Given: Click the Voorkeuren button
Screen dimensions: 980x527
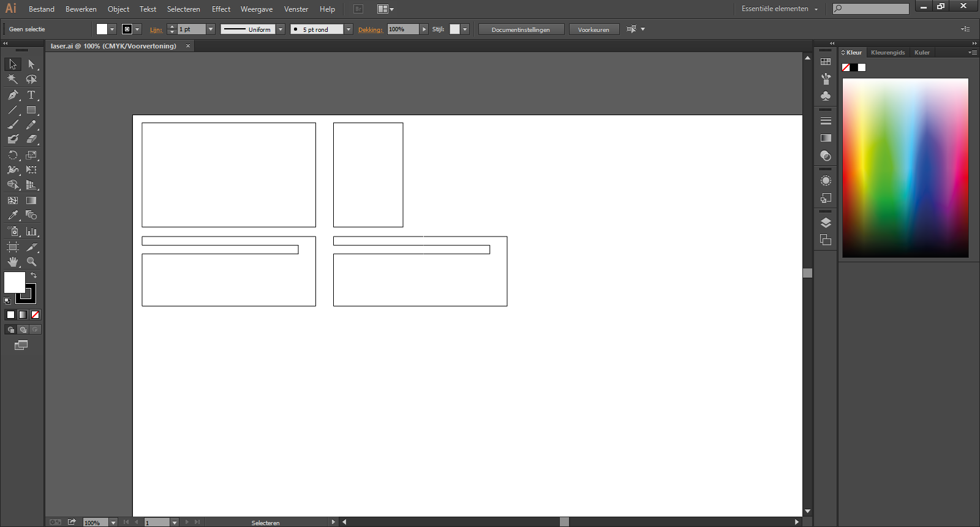Looking at the screenshot, I should (x=594, y=29).
